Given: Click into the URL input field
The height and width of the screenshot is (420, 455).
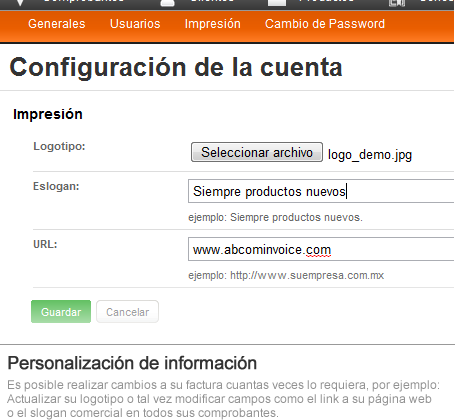Looking at the screenshot, I should point(321,249).
